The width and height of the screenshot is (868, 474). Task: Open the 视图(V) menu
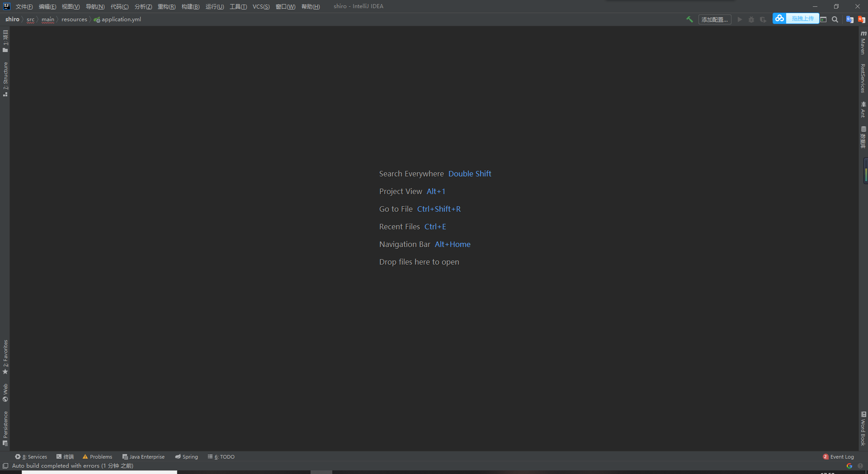[x=71, y=6]
